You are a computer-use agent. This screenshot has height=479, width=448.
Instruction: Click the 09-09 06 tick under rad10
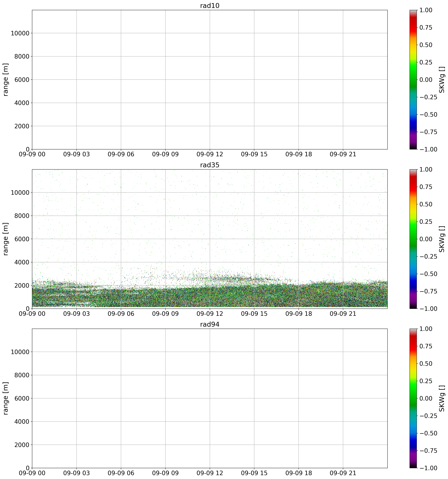(x=121, y=154)
